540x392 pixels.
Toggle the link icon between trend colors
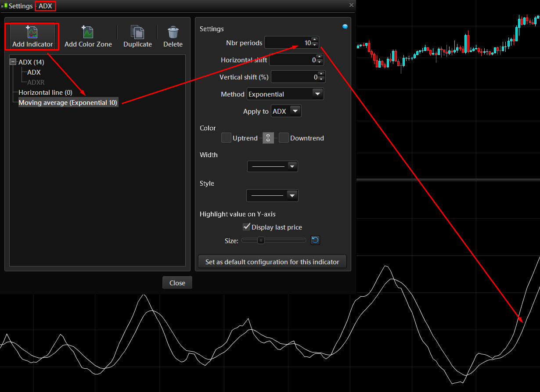[x=268, y=138]
